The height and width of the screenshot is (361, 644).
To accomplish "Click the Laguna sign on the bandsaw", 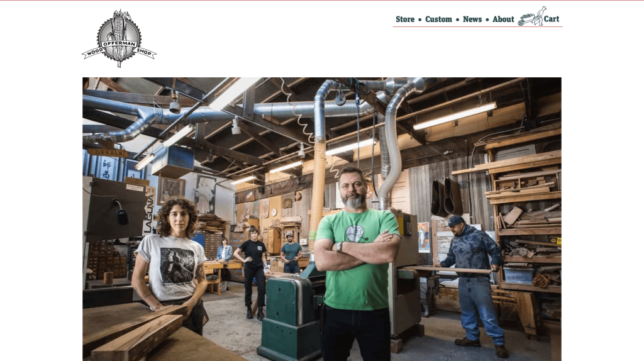I will [x=148, y=214].
